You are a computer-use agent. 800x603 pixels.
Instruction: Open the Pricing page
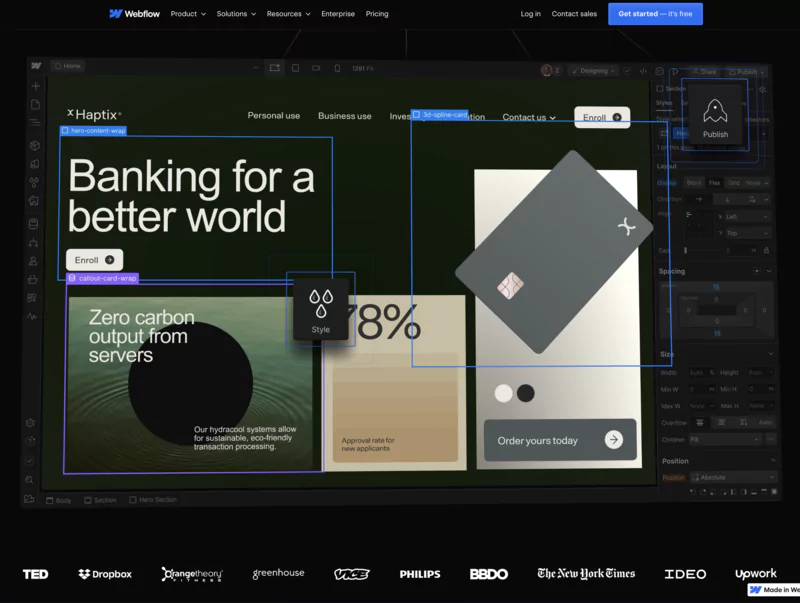[377, 14]
